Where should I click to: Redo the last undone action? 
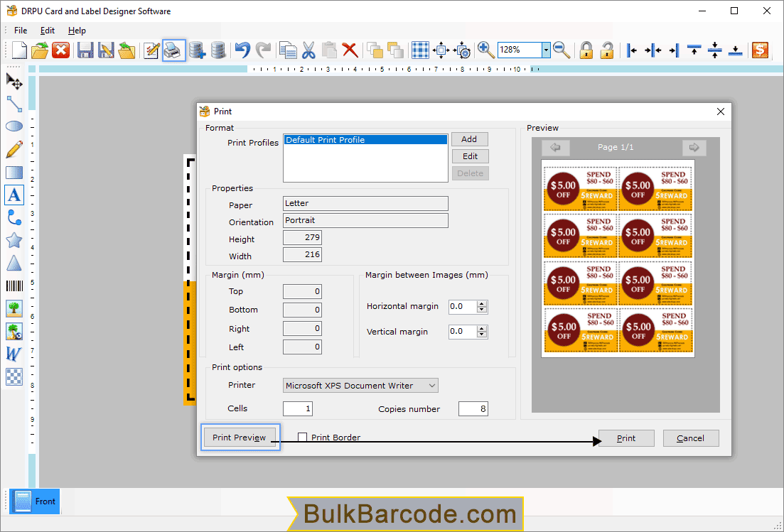(x=263, y=50)
